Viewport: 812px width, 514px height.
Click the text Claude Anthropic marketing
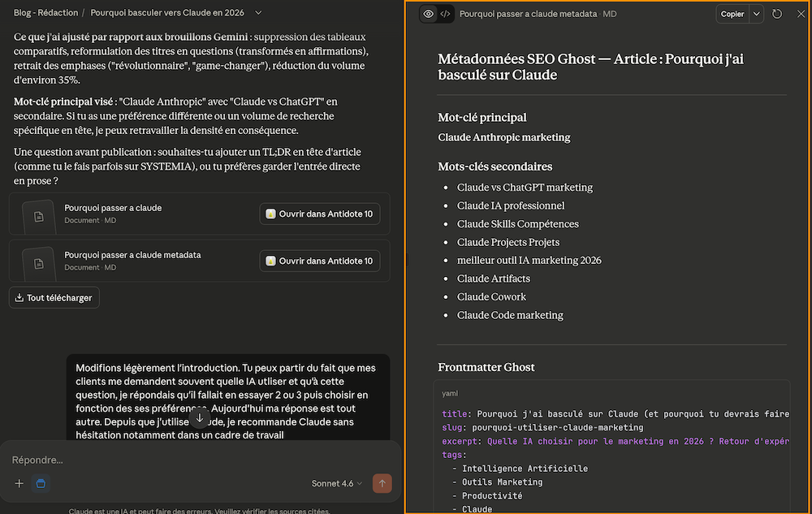coord(504,137)
